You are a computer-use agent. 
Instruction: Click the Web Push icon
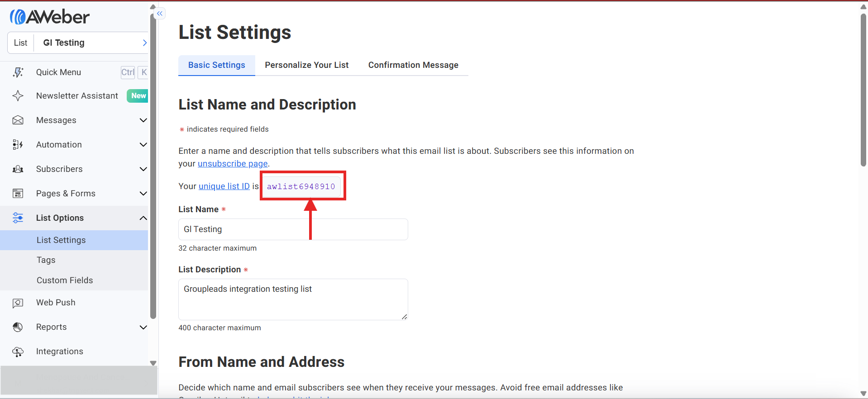pos(18,303)
